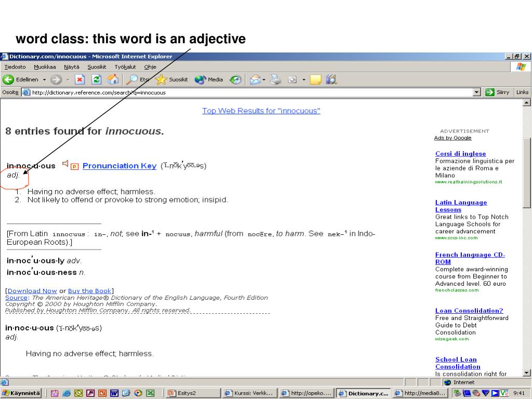Switch to Esitys2 taskbar window
Viewport: 532px width, 399px height.
tap(193, 393)
